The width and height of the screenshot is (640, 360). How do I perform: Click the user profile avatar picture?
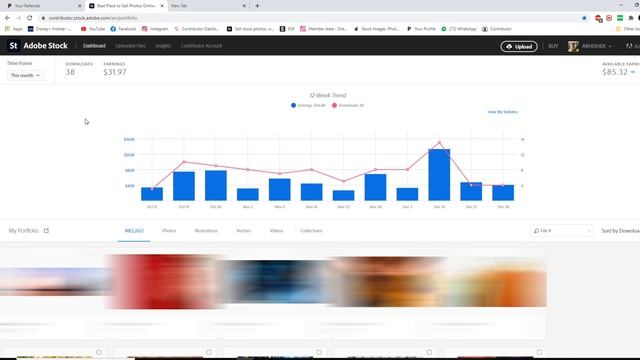coord(573,46)
